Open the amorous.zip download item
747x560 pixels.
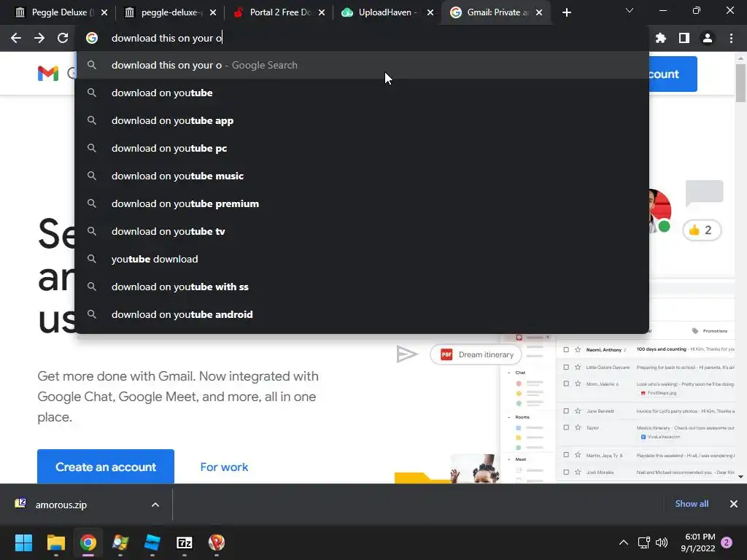(x=71, y=505)
